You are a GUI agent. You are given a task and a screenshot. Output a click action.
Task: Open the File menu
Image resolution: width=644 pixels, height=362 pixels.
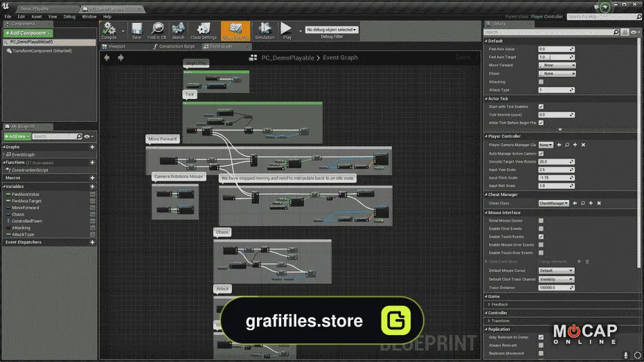(8, 17)
